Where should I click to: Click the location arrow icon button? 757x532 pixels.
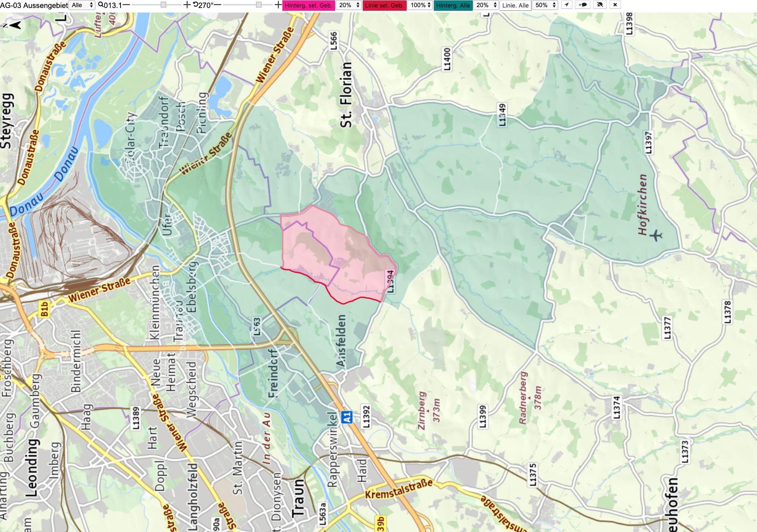566,5
